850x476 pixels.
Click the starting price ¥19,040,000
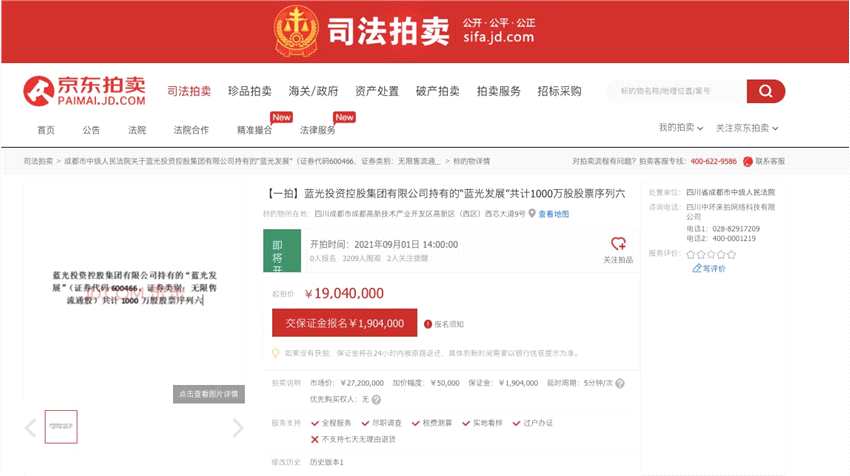344,293
